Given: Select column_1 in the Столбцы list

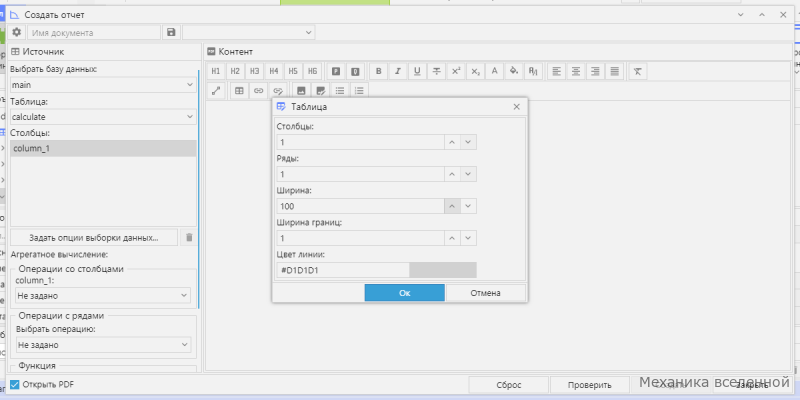Looking at the screenshot, I should (x=103, y=148).
